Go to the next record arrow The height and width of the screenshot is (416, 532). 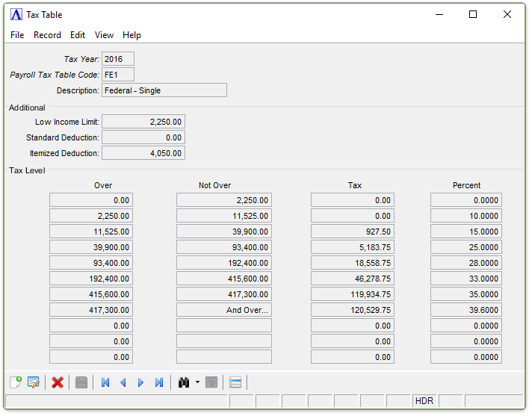click(140, 382)
